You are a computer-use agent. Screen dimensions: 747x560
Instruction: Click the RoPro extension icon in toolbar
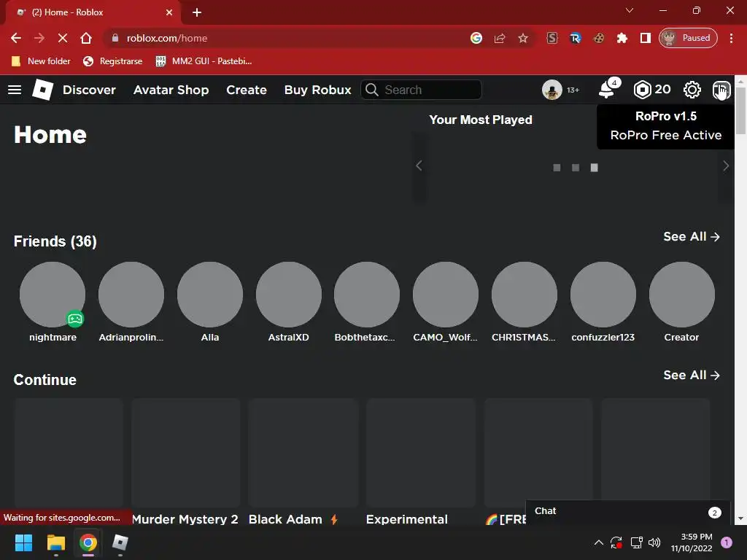coord(575,38)
